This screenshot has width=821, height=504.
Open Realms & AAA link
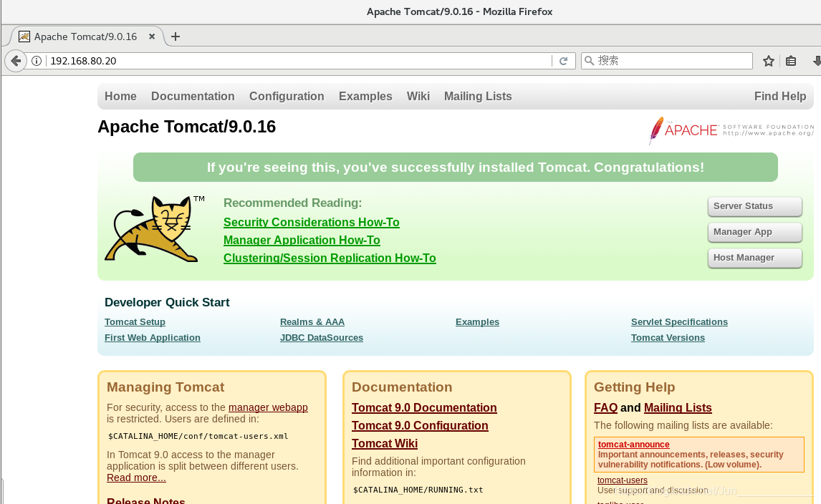312,322
